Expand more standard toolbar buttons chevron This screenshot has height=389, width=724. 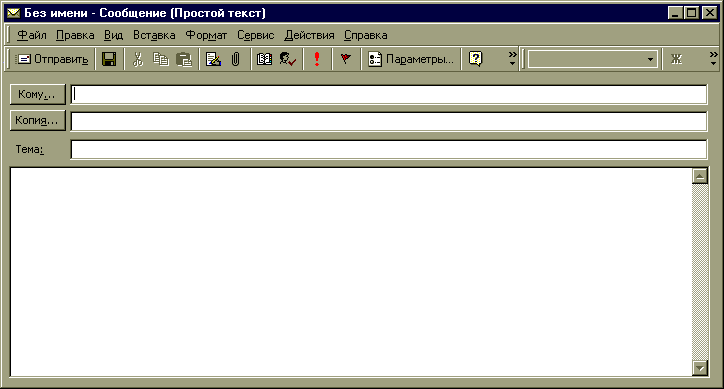point(513,59)
